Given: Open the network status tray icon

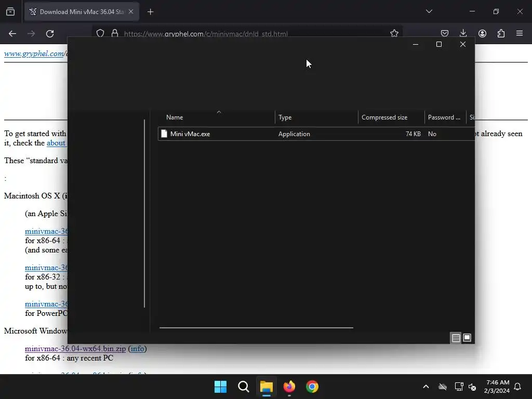Looking at the screenshot, I should tap(459, 387).
